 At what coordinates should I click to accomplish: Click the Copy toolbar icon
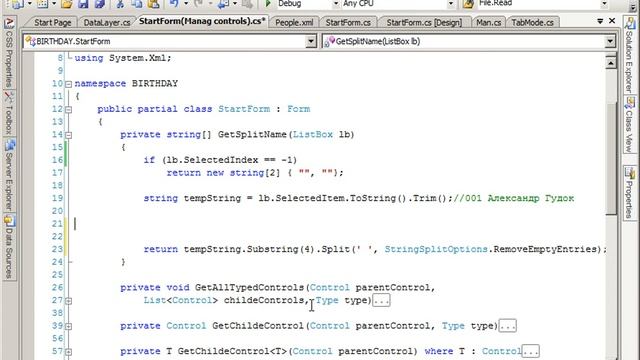click(136, 4)
